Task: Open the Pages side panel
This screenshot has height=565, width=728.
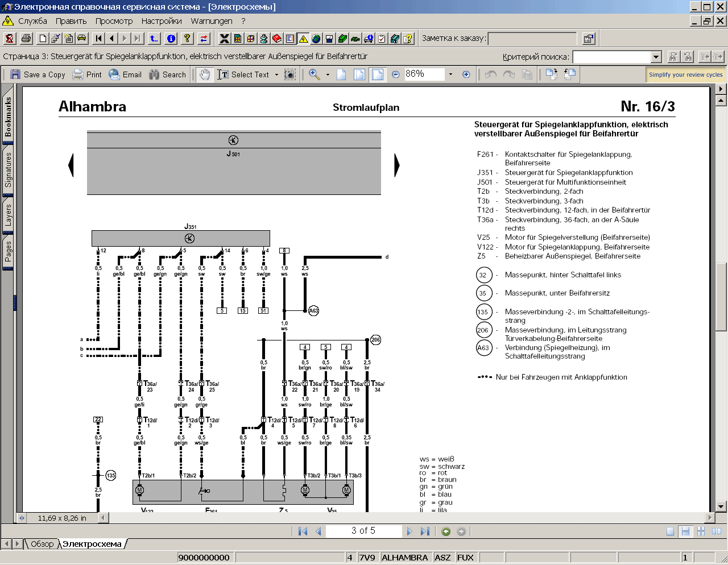Action: [8, 252]
